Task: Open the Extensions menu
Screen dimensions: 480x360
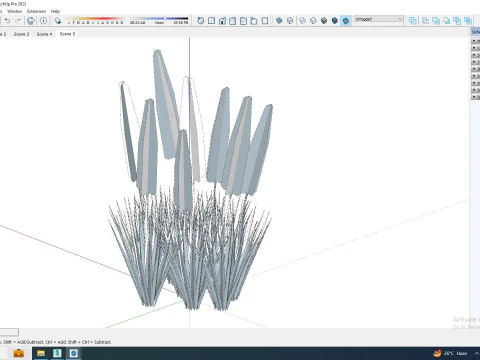Action: (x=36, y=11)
